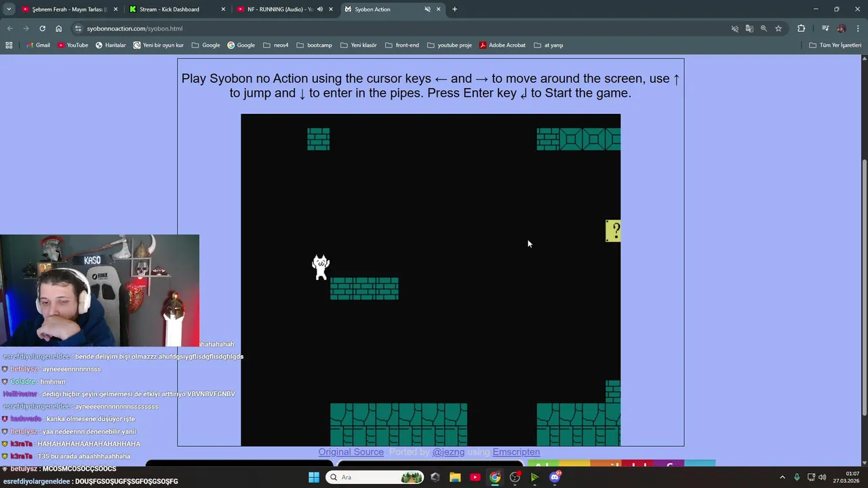The height and width of the screenshot is (488, 868).
Task: Click the page vertical scrollbar
Action: click(864, 287)
